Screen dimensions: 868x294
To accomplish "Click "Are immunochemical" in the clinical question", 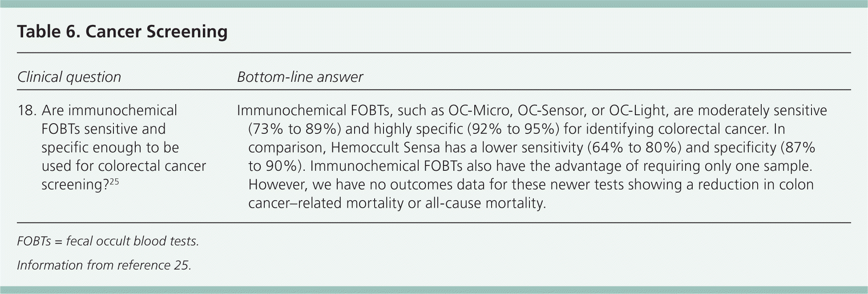I will pos(109,110).
